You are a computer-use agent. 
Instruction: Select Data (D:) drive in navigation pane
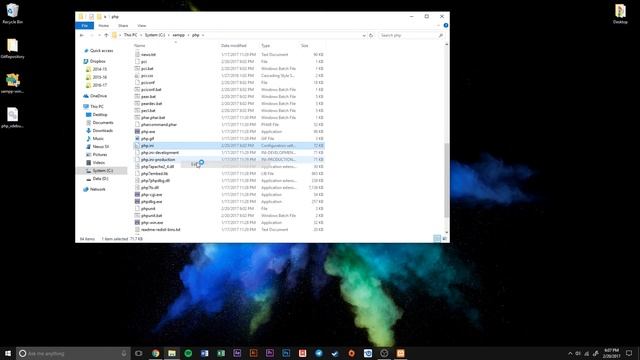click(x=100, y=179)
